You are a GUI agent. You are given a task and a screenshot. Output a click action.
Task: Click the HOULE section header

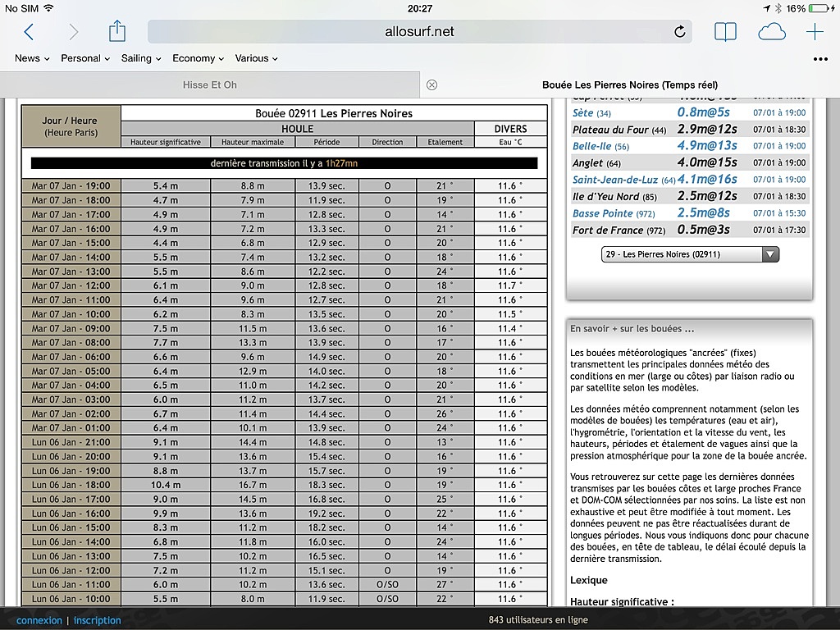tap(297, 129)
